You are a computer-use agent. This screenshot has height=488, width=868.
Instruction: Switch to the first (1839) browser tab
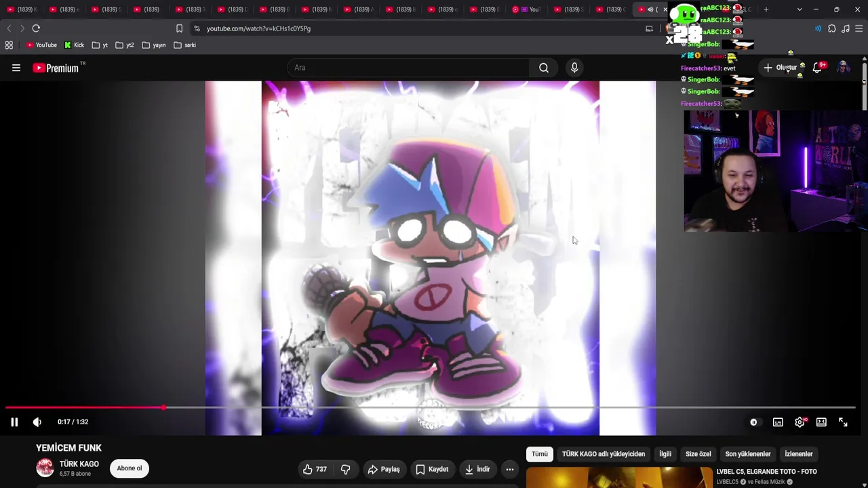click(x=22, y=9)
